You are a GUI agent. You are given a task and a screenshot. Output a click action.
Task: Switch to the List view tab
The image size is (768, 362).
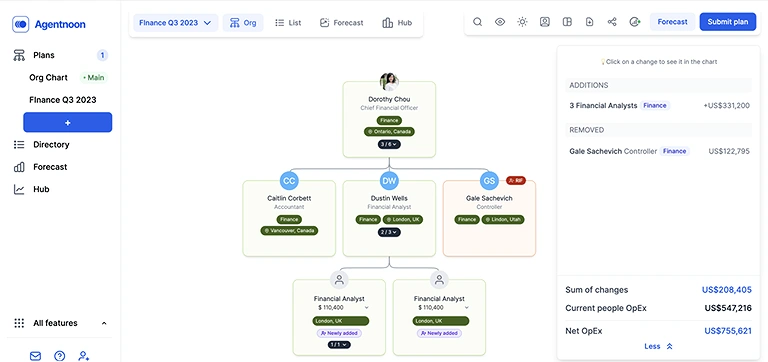[288, 23]
